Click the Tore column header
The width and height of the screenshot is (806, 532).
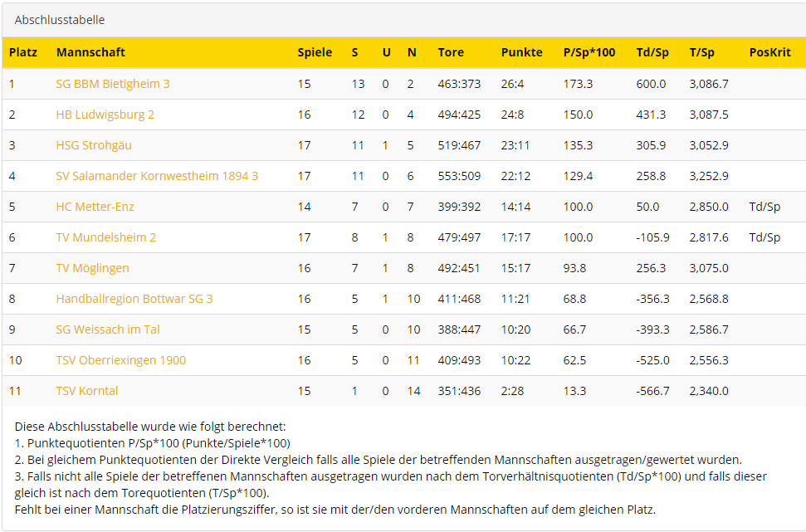[451, 52]
